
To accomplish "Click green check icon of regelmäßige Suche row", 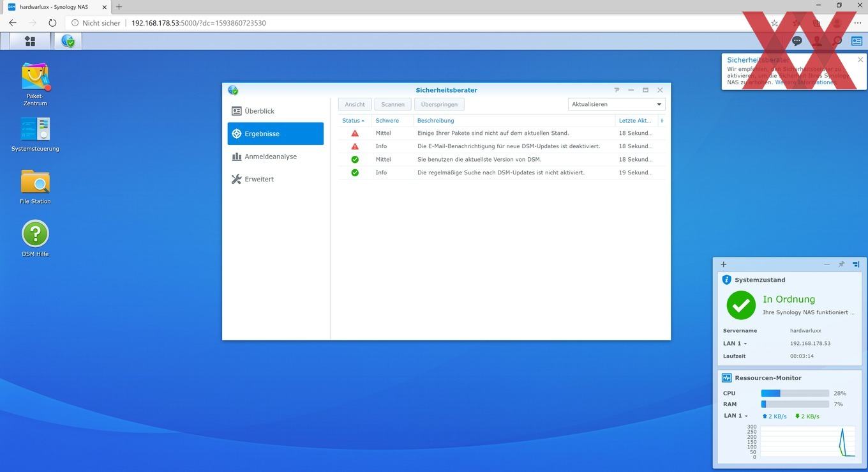I will coord(355,172).
